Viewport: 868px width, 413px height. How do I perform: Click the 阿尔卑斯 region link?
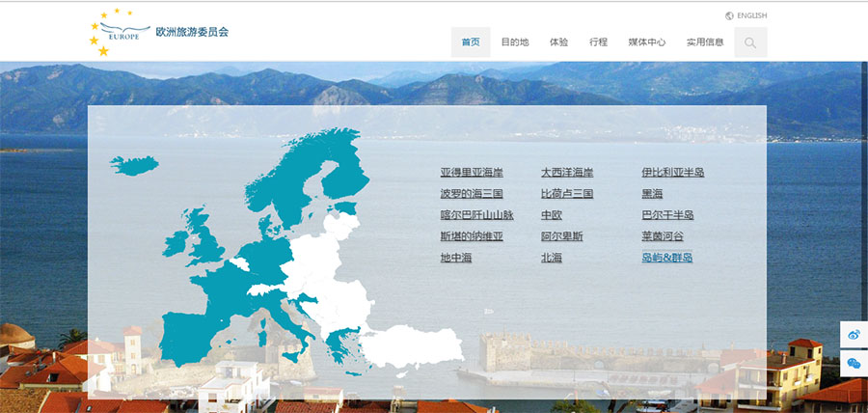click(x=561, y=236)
